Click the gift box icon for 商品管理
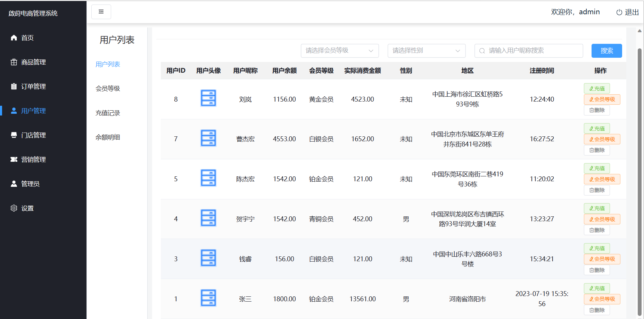The image size is (644, 319). click(x=14, y=62)
